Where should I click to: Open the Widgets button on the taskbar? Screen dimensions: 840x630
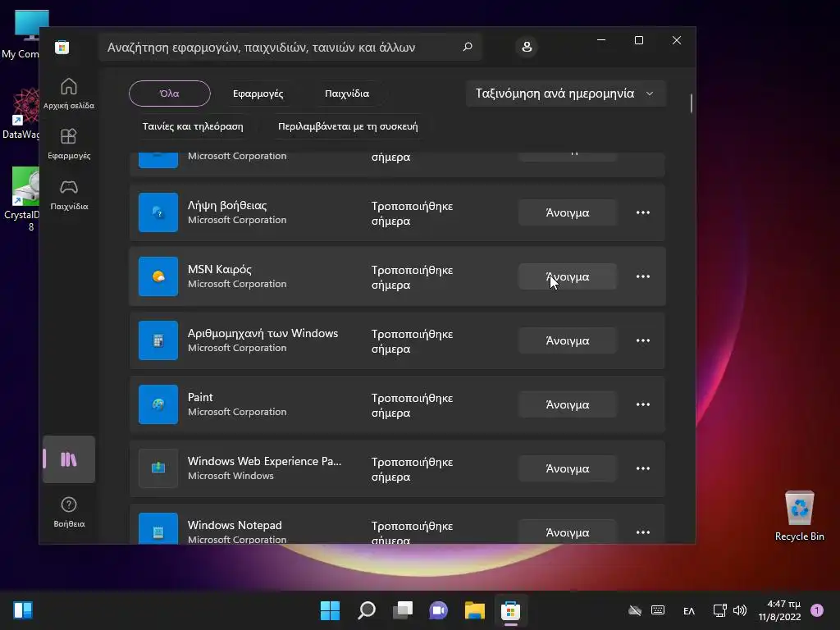coord(23,610)
